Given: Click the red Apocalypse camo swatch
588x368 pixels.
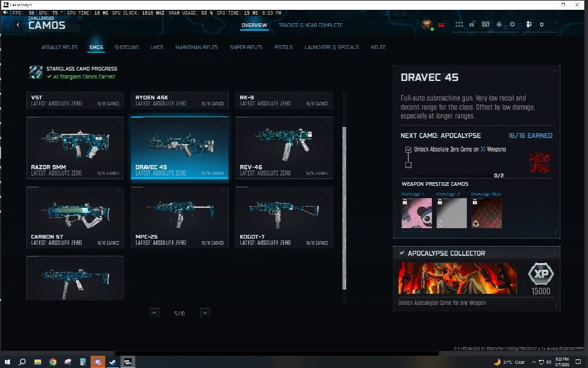Looking at the screenshot, I should tap(539, 163).
